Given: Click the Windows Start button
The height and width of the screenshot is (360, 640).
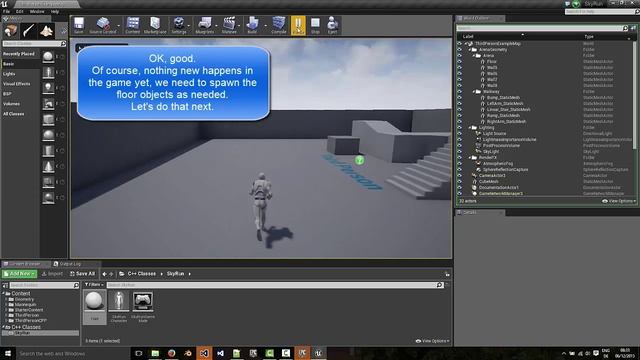Looking at the screenshot, I should (x=7, y=353).
